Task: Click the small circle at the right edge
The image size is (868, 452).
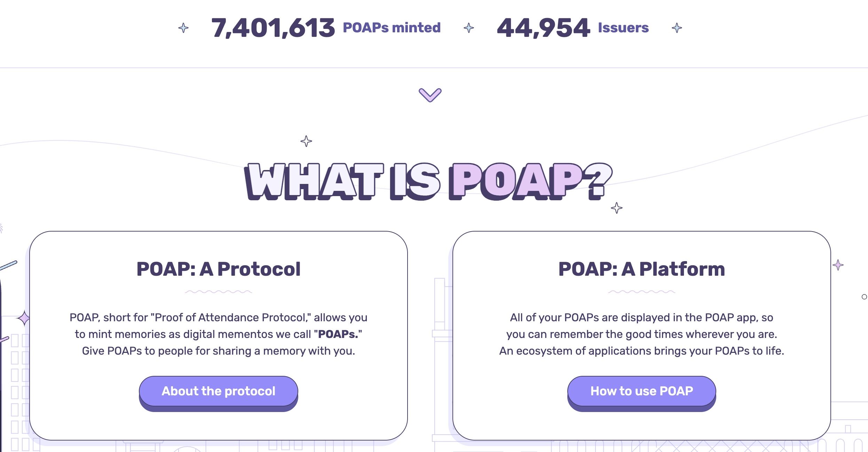Action: tap(864, 297)
